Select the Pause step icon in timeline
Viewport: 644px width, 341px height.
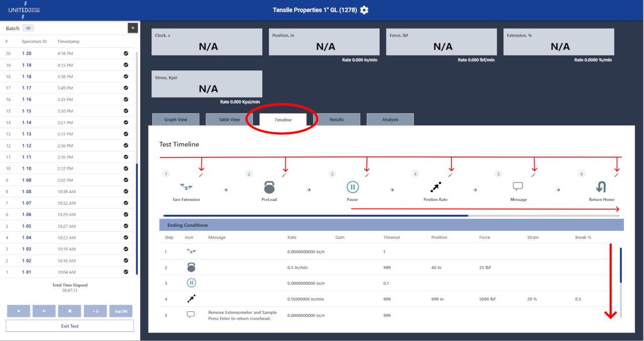352,187
